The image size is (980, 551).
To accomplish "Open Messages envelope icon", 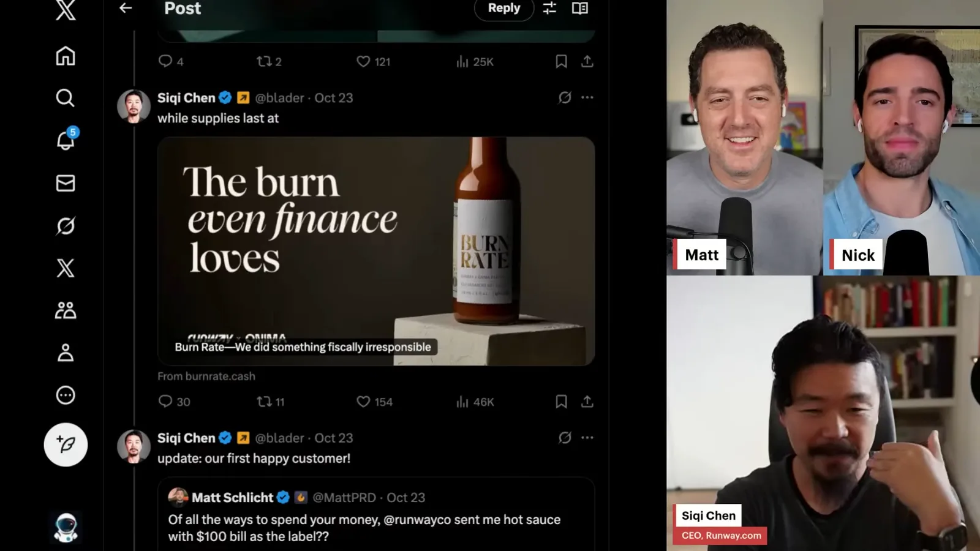I will [x=66, y=183].
